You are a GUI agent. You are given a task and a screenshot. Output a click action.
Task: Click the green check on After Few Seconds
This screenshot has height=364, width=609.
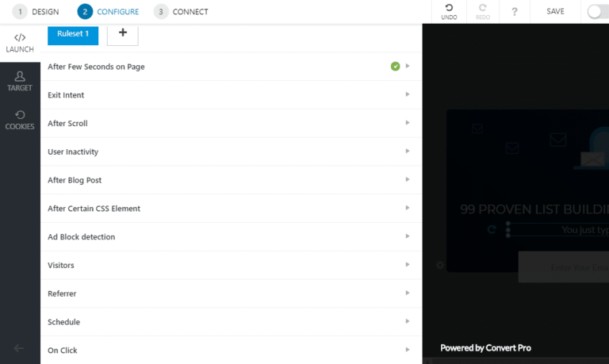tap(396, 67)
